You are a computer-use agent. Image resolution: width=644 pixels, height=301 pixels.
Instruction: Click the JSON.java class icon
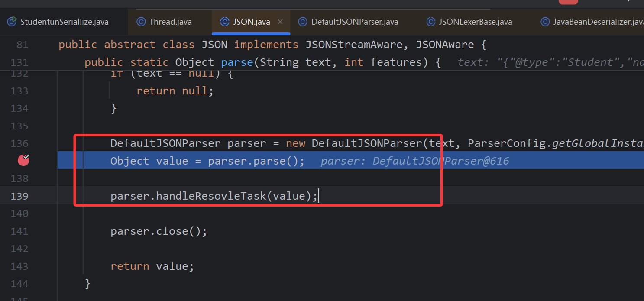(x=224, y=22)
